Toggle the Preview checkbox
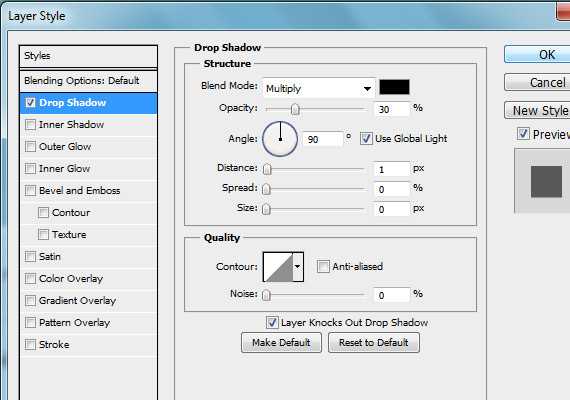570x400 pixels. click(x=523, y=134)
